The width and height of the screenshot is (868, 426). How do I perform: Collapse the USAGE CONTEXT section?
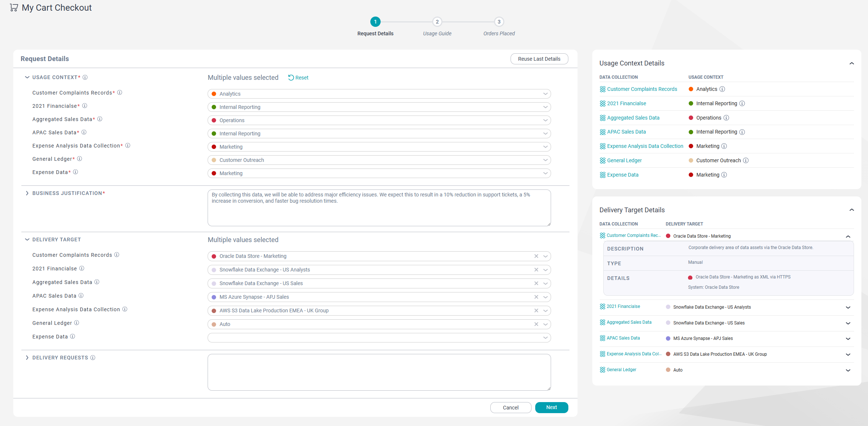tap(27, 77)
